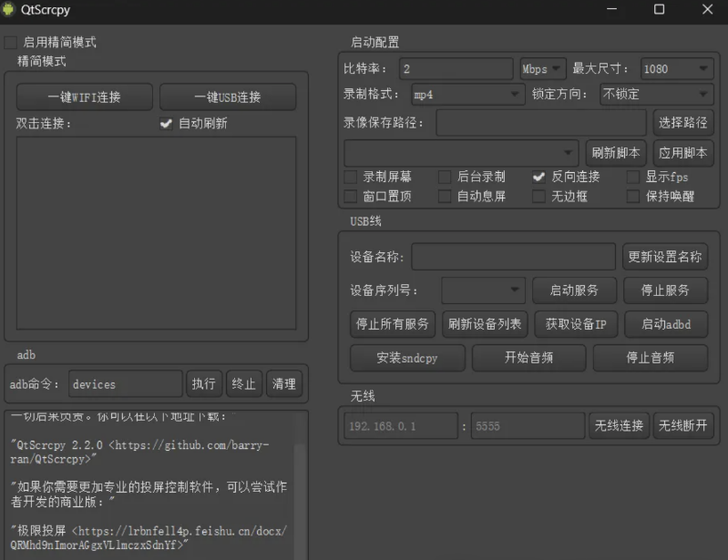Click the 一键USB连接 button
This screenshot has height=560, width=728.
[x=228, y=97]
